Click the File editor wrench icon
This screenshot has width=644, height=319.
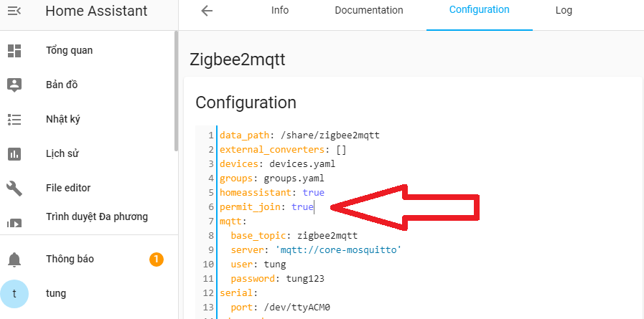14,189
